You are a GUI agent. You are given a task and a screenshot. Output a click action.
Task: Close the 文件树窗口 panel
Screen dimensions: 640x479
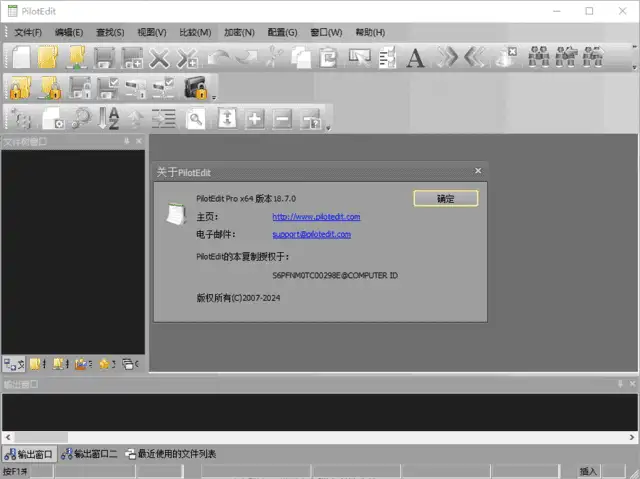pyautogui.click(x=139, y=141)
